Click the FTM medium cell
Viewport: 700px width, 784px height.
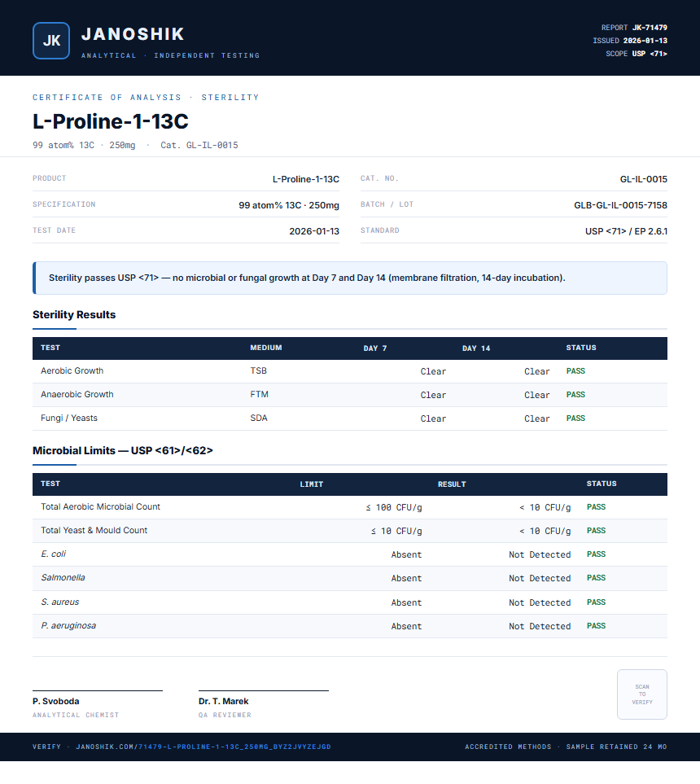(x=259, y=394)
